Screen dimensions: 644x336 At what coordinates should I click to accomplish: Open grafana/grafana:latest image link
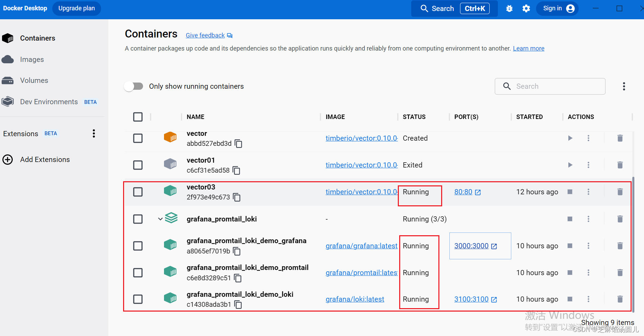[361, 246]
